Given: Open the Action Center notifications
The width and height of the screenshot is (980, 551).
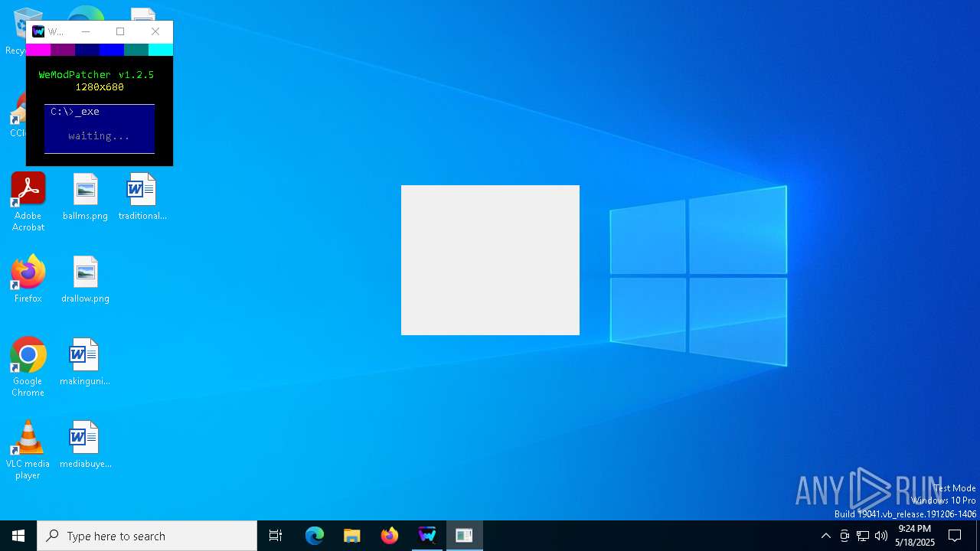Looking at the screenshot, I should click(955, 536).
